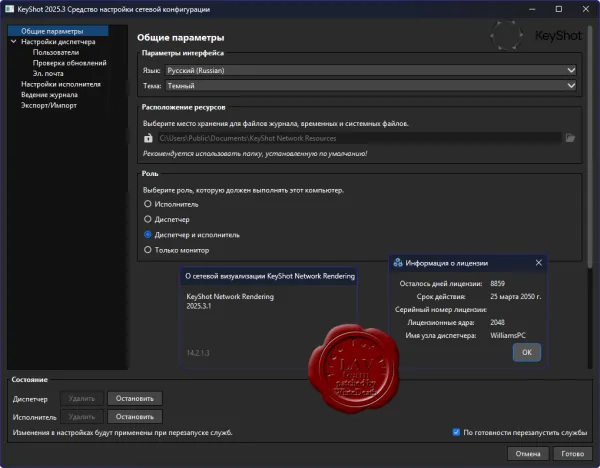Viewport: 600px width, 468px height.
Task: Choose Диспетчер и исполнитель radio option
Action: 148,235
